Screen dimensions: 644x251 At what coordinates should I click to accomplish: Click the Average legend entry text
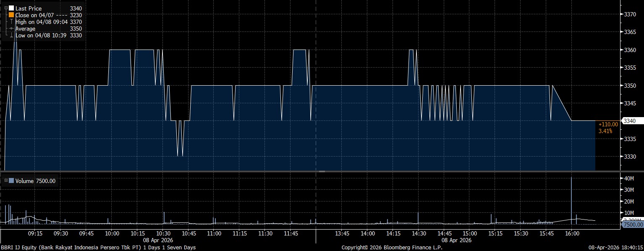[25, 29]
